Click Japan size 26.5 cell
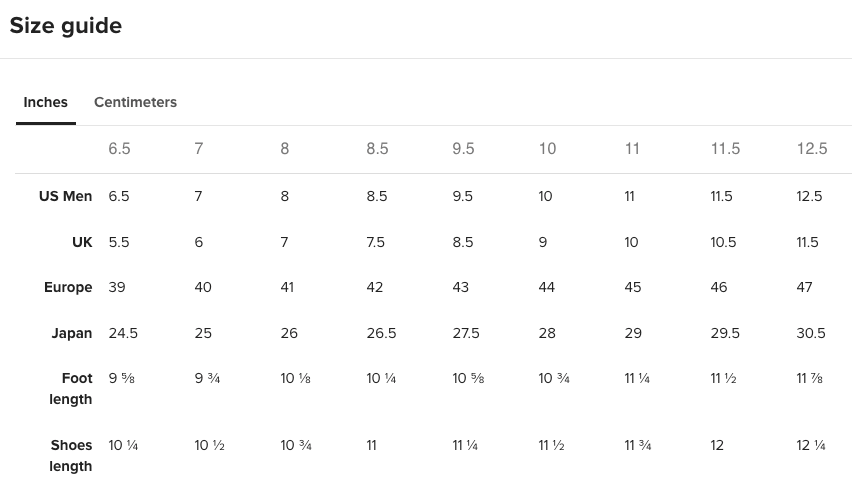This screenshot has height=490, width=852. 381,333
